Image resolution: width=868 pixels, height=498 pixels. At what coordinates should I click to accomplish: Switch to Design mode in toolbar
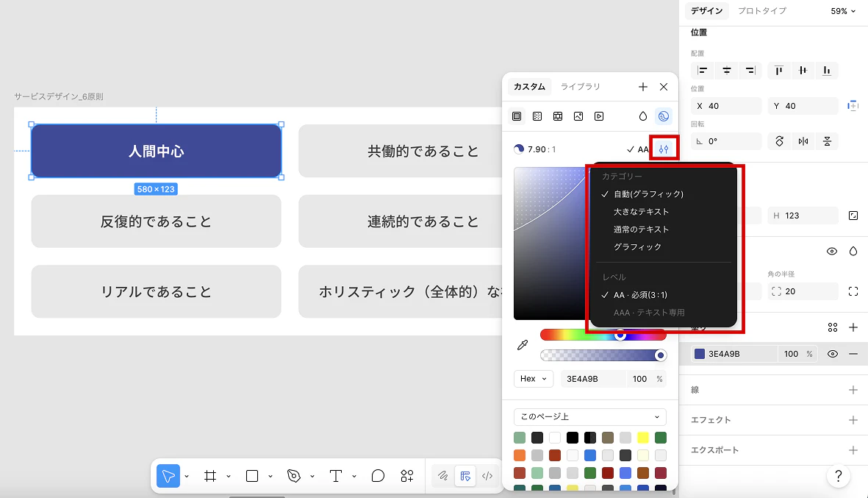465,476
